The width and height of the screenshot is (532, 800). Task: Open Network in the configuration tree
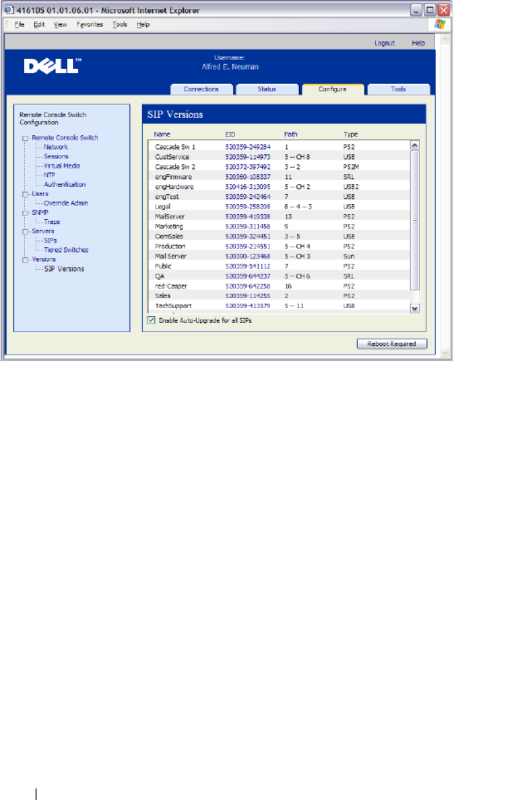56,147
